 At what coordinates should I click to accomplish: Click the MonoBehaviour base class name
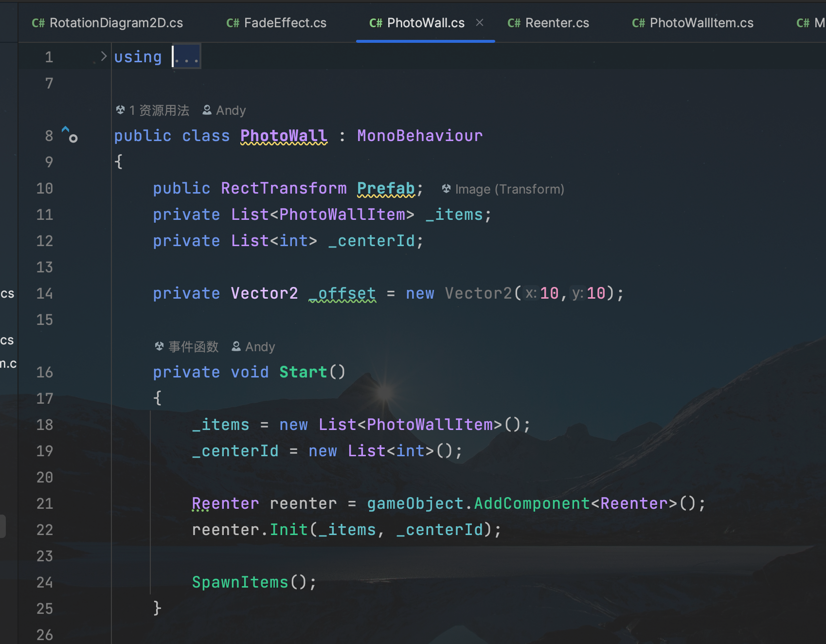pos(420,136)
